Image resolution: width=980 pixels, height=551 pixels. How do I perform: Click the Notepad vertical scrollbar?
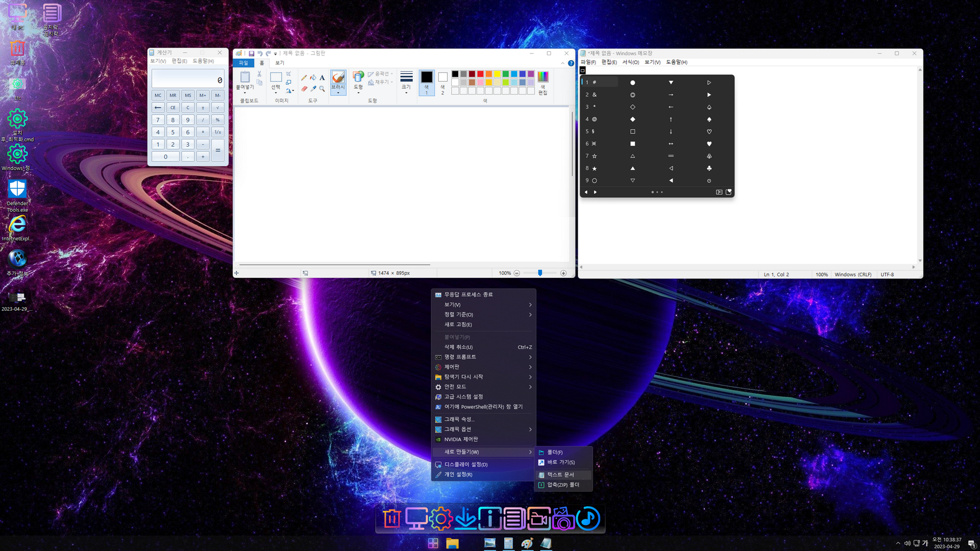(x=920, y=165)
